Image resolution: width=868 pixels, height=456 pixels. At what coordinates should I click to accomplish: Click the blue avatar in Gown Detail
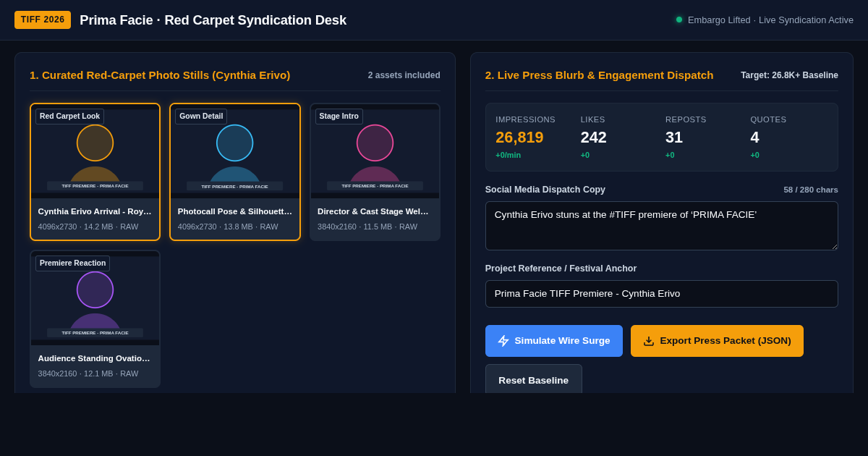[234, 143]
